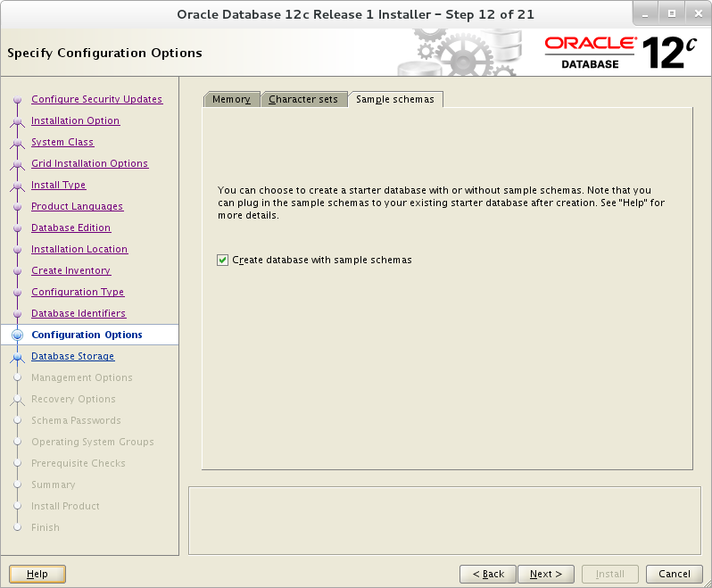
Task: Minimize the installer window
Action: 645,14
